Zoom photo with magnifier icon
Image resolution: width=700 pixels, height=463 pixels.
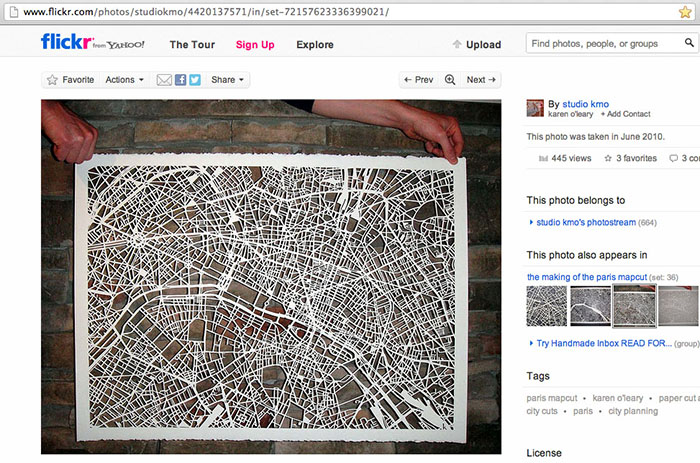click(x=450, y=80)
